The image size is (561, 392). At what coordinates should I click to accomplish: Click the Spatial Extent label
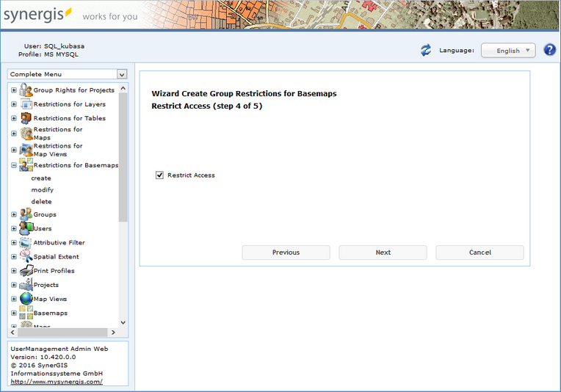pyautogui.click(x=56, y=257)
